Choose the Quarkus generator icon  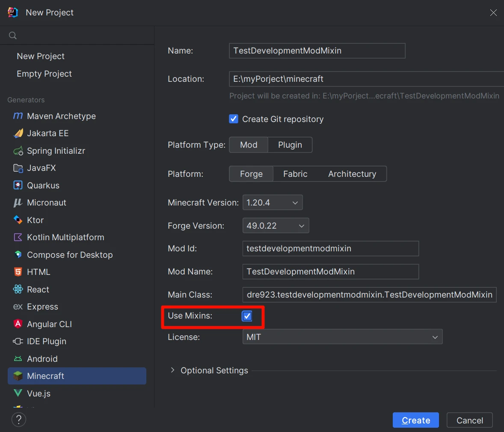(18, 185)
